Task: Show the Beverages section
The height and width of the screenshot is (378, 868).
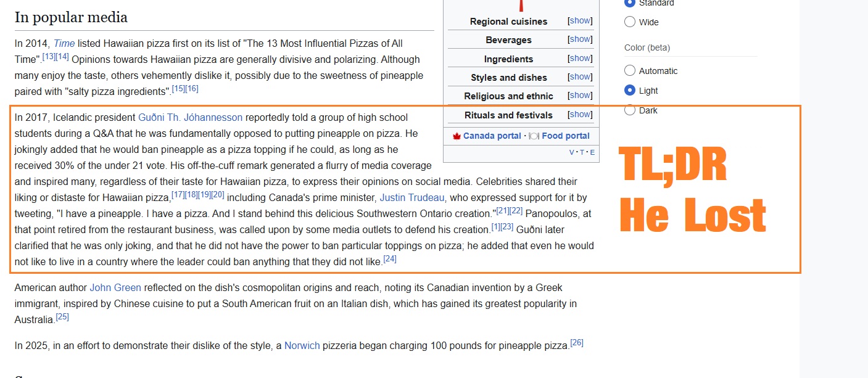Action: click(x=580, y=39)
